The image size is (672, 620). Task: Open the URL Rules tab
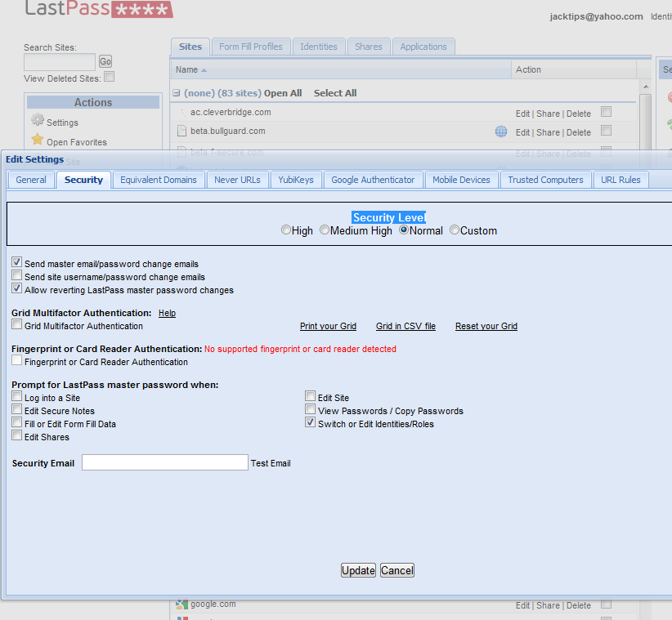point(620,180)
